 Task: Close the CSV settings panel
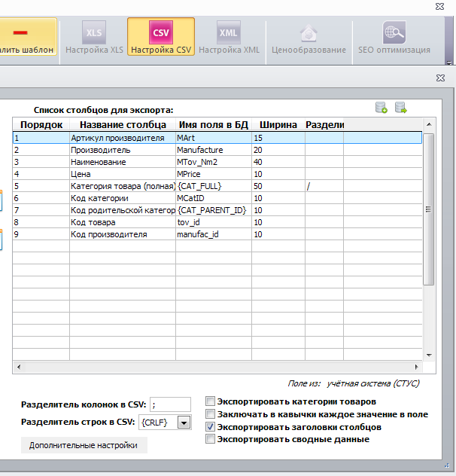(440, 78)
